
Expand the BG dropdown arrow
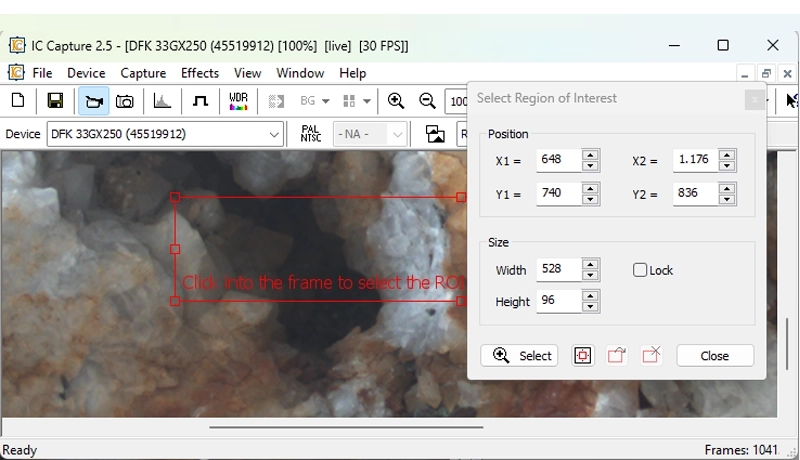coord(325,101)
